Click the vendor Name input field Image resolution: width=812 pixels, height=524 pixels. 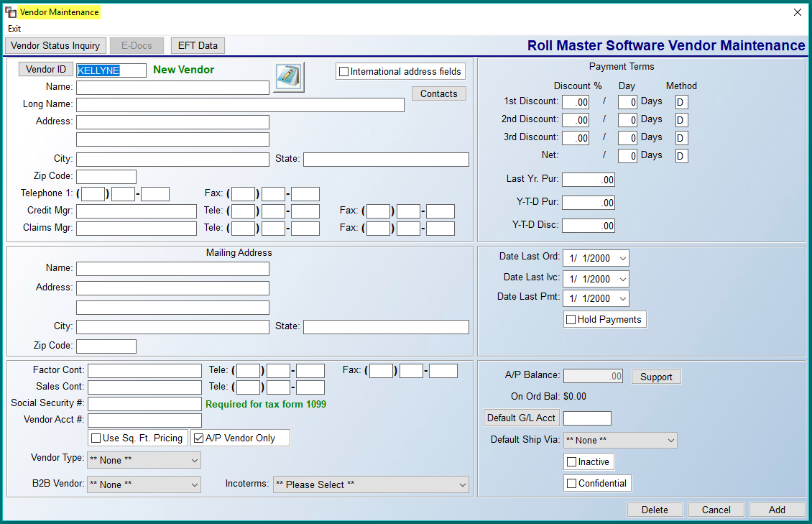point(173,88)
